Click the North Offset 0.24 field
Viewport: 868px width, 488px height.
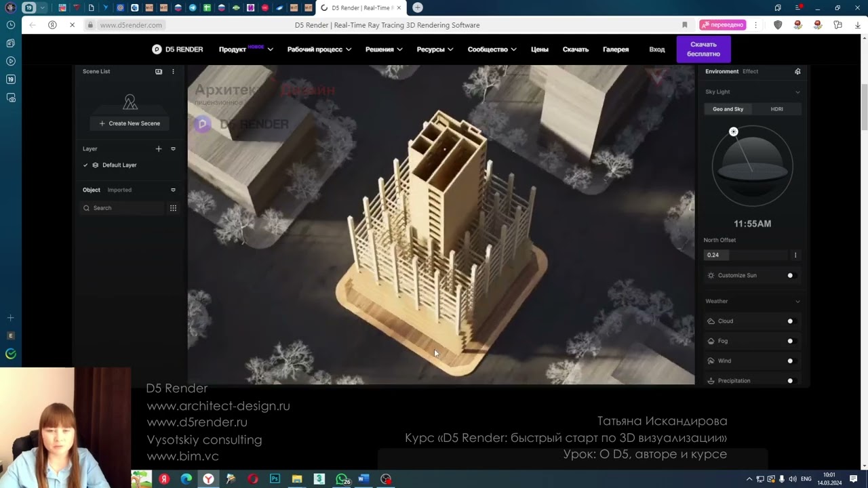pos(746,255)
